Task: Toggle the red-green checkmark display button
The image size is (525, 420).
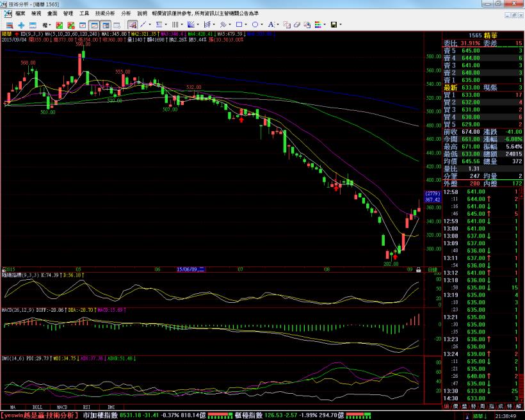Action: pyautogui.click(x=60, y=25)
